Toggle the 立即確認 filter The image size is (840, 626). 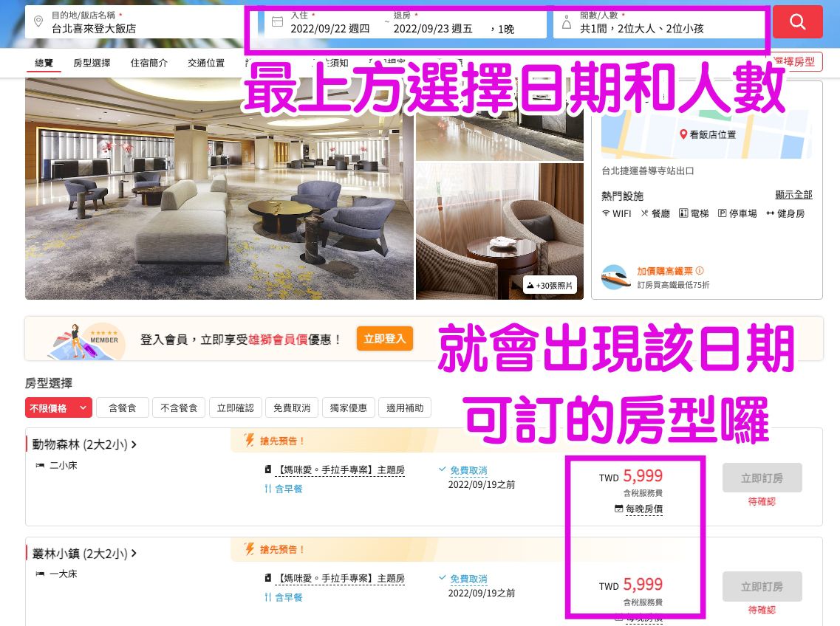(235, 408)
